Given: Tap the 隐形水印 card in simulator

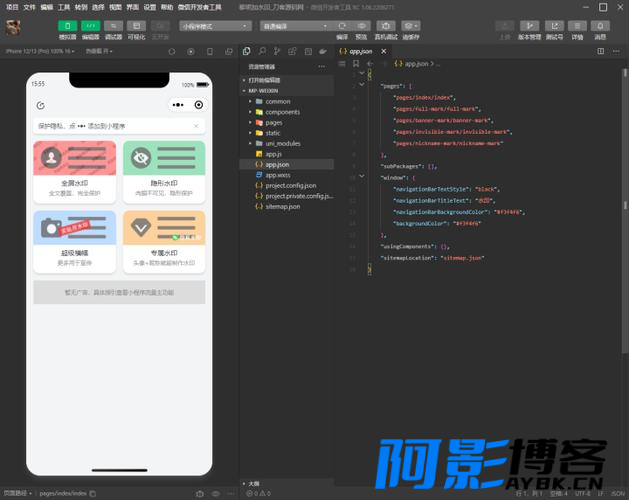Looking at the screenshot, I should point(164,172).
